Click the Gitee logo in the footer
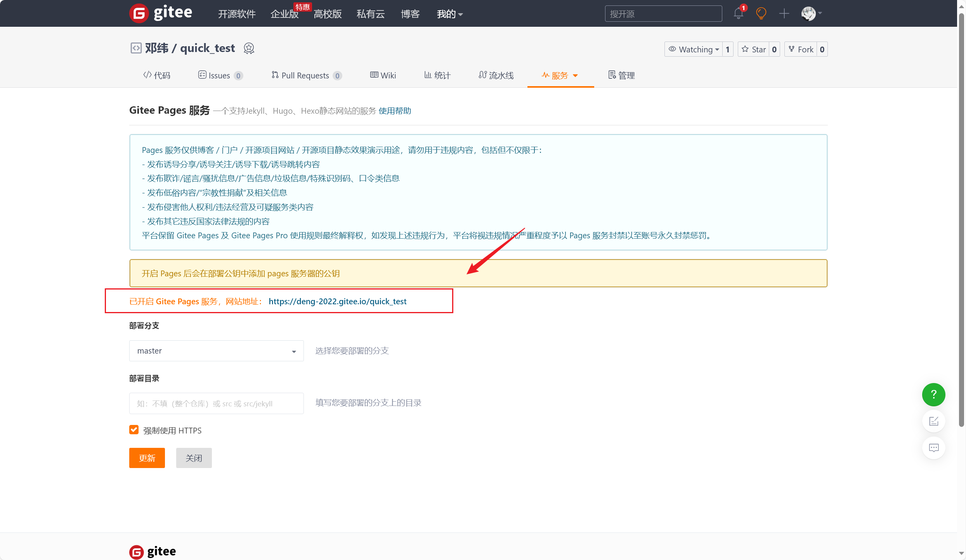Viewport: 966px width, 560px height. pyautogui.click(x=153, y=551)
